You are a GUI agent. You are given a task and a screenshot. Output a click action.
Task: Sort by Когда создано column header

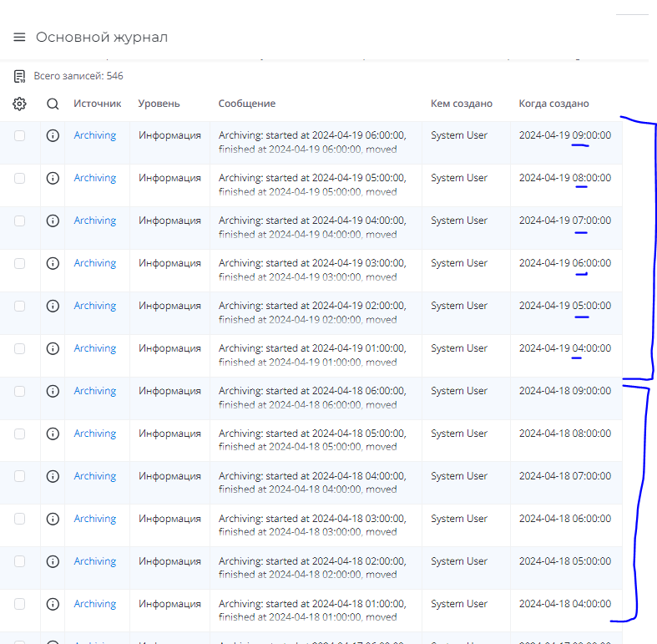(553, 104)
